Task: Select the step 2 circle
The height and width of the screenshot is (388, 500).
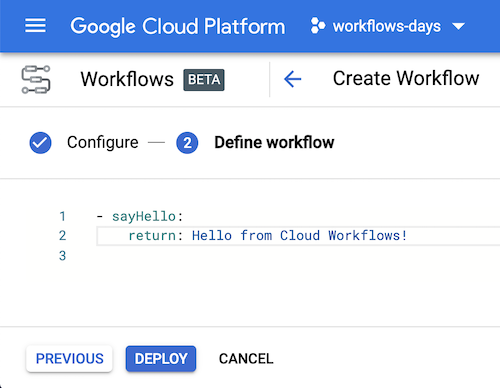Action: [187, 143]
